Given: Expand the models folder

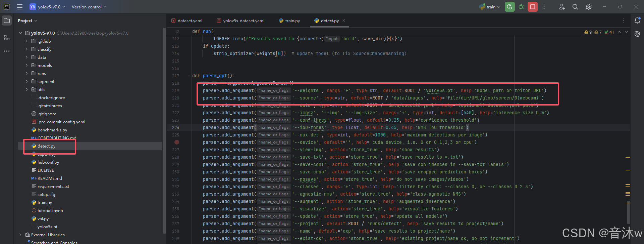Looking at the screenshot, I should point(27,65).
